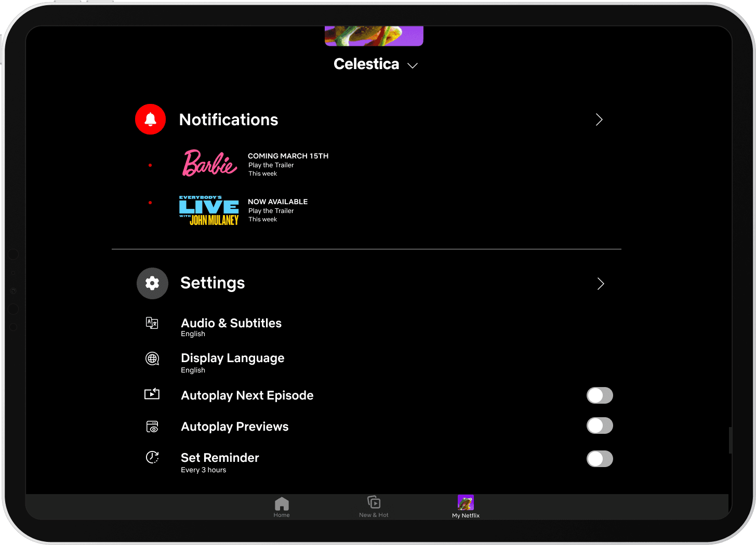Viewport: 756px width, 545px height.
Task: Click the Display Language globe icon
Action: (152, 358)
